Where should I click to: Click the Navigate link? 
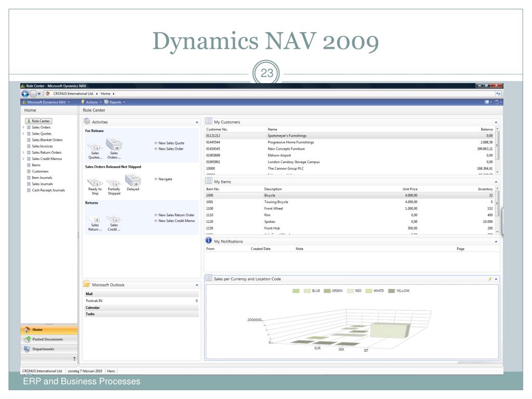pos(165,179)
